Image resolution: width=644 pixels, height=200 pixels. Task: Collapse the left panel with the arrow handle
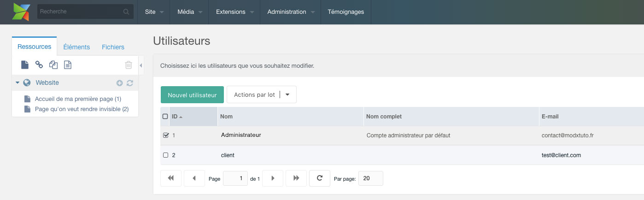pos(141,66)
